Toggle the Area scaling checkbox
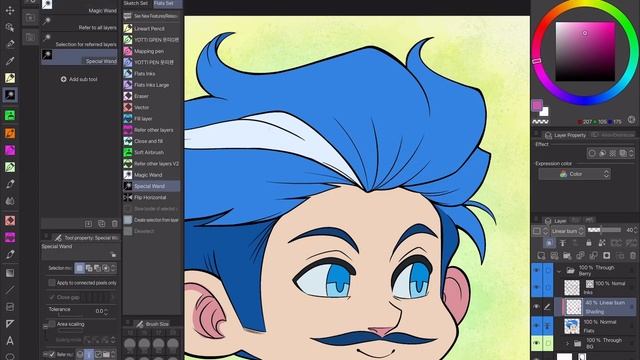The height and width of the screenshot is (360, 640). pyautogui.click(x=52, y=324)
